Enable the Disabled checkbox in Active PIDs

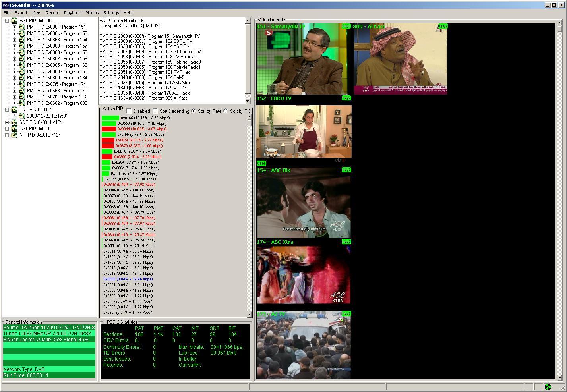[129, 111]
